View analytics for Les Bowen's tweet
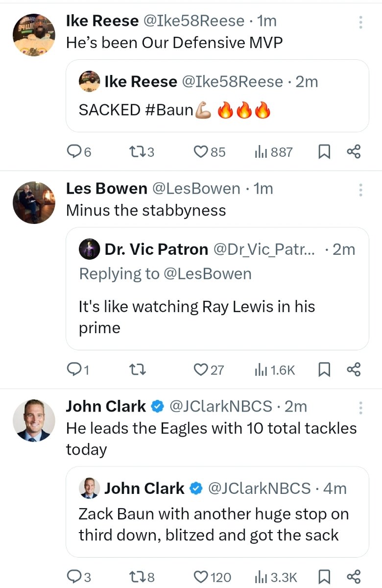The height and width of the screenshot is (588, 382). (x=274, y=370)
